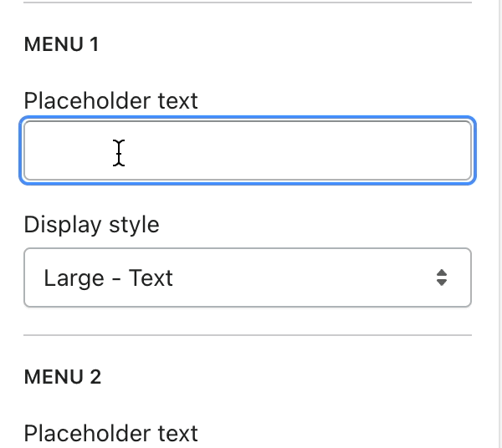Screen dimensions: 502x448
Task: Click the down arrow of the select stepper icon
Action: 442,283
